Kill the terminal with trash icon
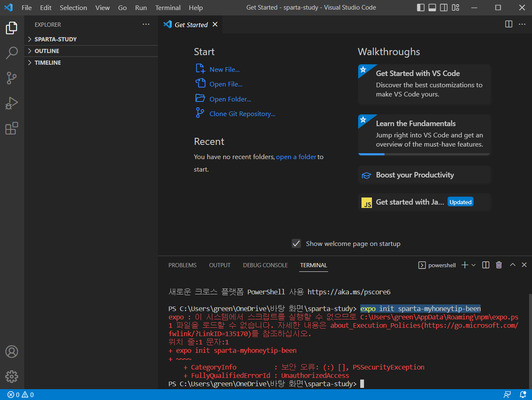The height and width of the screenshot is (400, 532). [499, 265]
